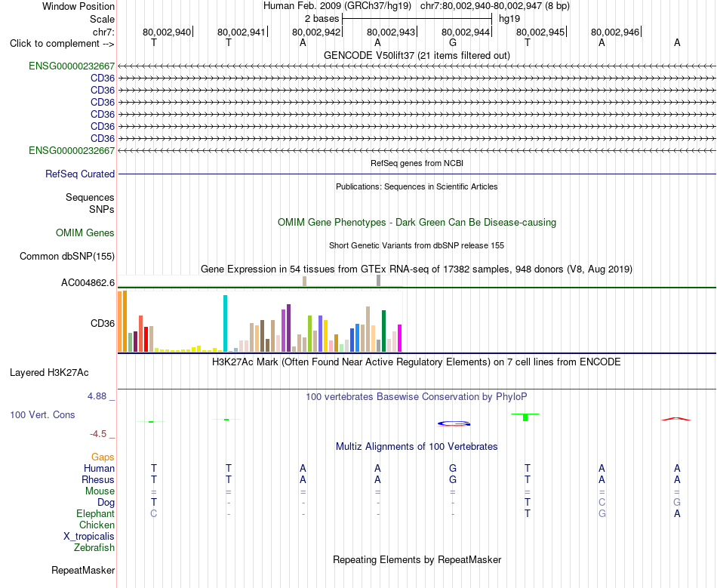
Task: Click the blue G conservation logo
Action: (x=454, y=423)
